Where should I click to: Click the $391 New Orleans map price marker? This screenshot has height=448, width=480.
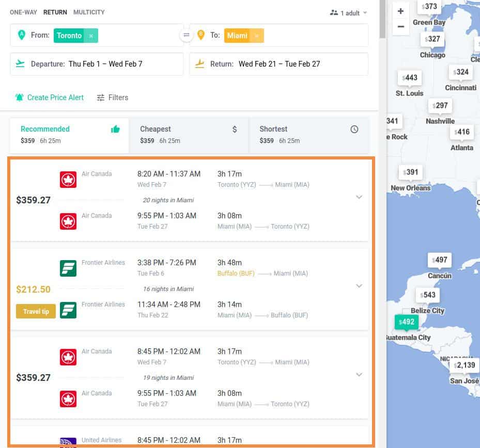pyautogui.click(x=411, y=172)
